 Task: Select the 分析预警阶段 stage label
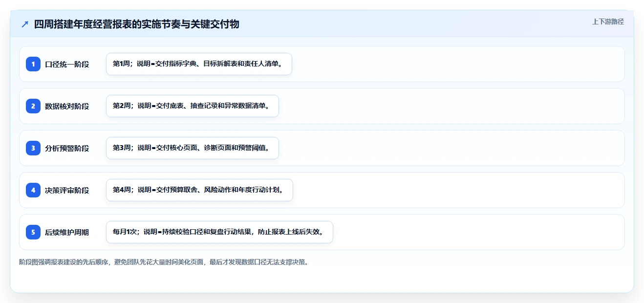67,148
